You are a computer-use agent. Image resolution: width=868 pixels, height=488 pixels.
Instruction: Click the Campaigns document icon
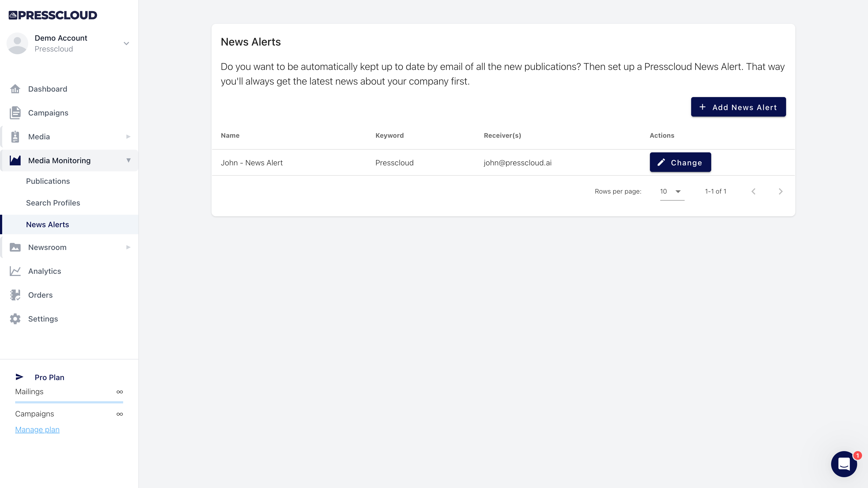pos(15,113)
